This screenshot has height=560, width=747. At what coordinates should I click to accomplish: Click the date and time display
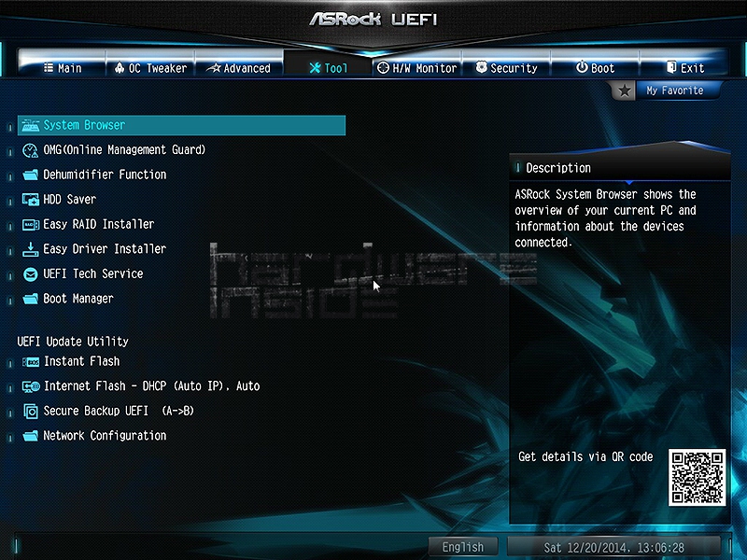(613, 548)
